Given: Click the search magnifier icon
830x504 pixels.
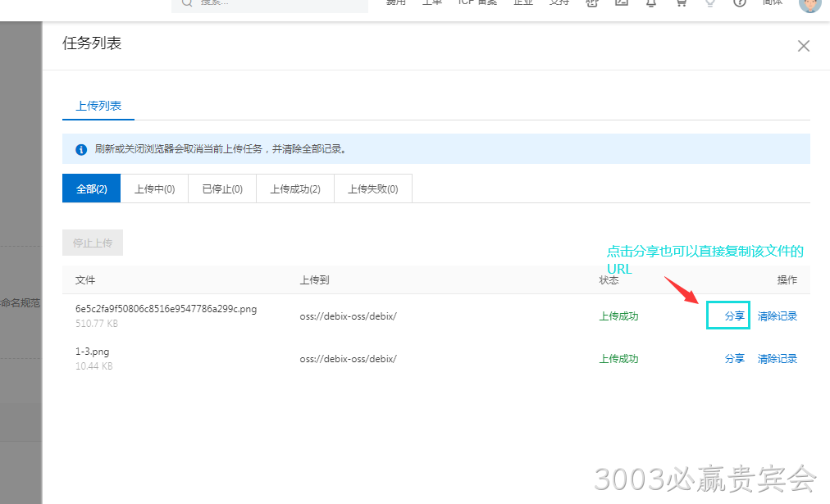Looking at the screenshot, I should 186,2.
